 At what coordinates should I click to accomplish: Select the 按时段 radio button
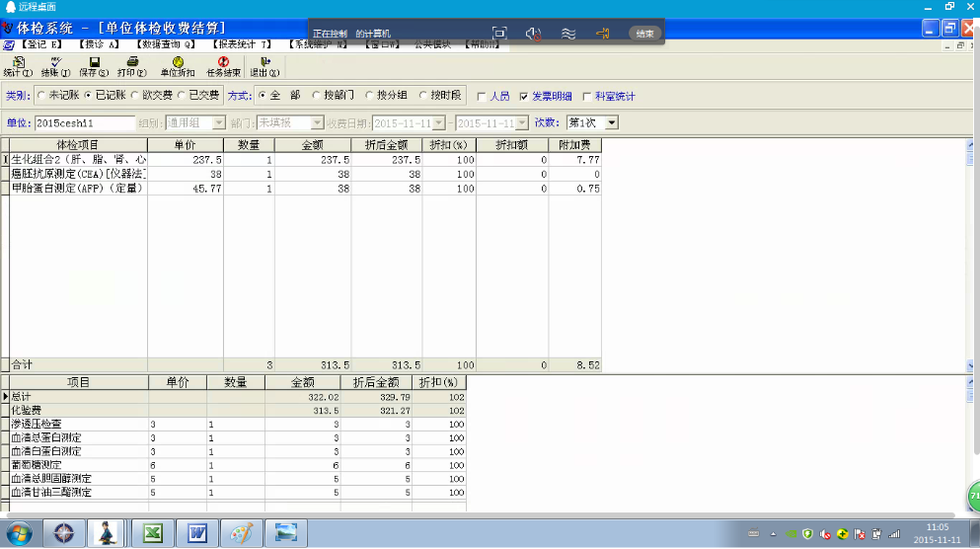(x=422, y=95)
